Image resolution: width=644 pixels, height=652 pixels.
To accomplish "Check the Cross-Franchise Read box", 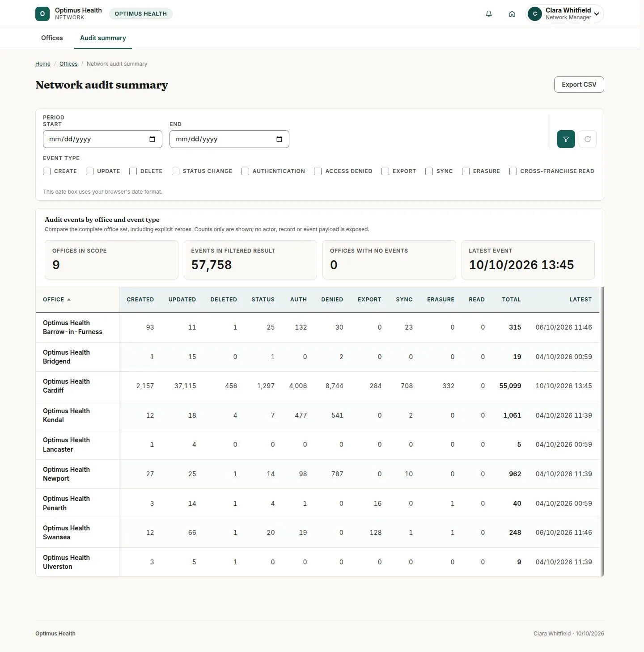I will coord(513,171).
